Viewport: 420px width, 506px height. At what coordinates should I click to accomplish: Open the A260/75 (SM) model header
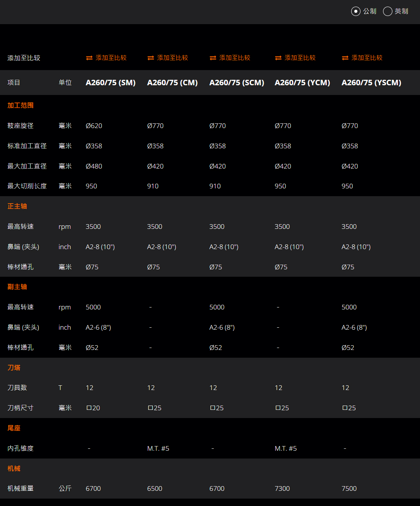point(110,83)
